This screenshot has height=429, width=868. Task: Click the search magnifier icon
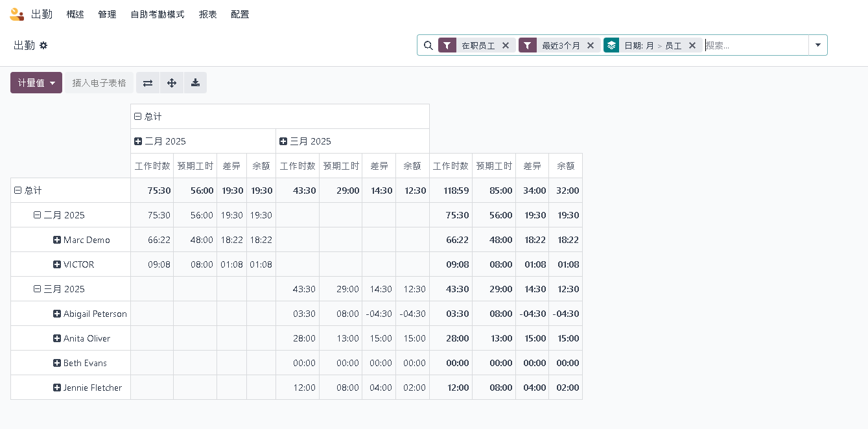point(428,45)
